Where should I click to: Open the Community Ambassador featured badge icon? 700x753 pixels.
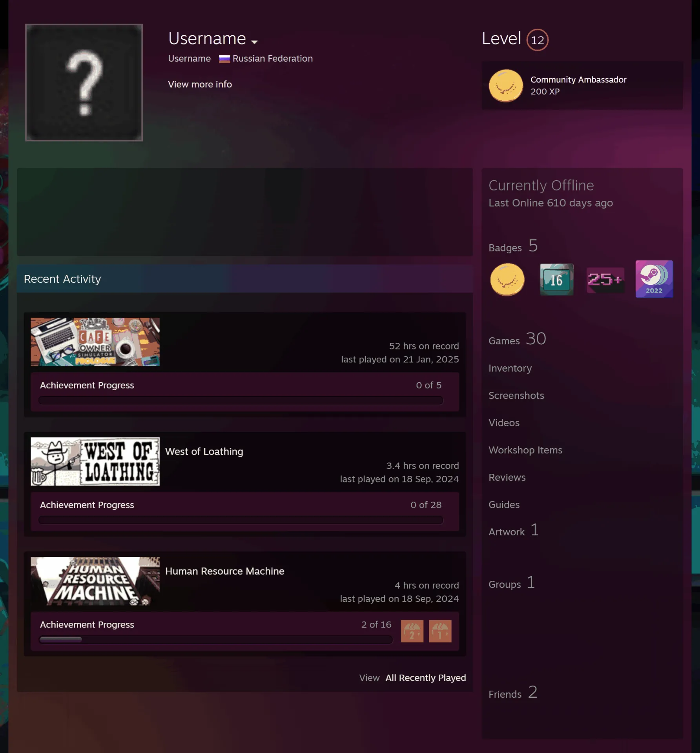pos(506,85)
